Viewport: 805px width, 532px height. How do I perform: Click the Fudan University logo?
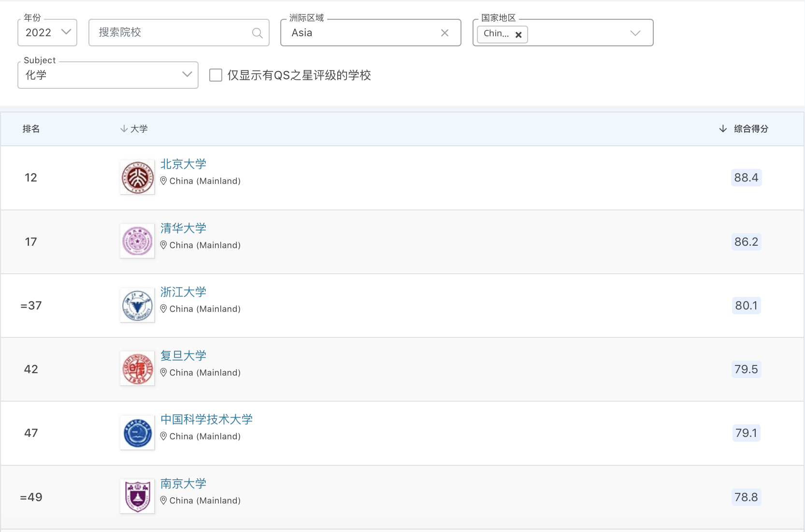click(x=137, y=369)
